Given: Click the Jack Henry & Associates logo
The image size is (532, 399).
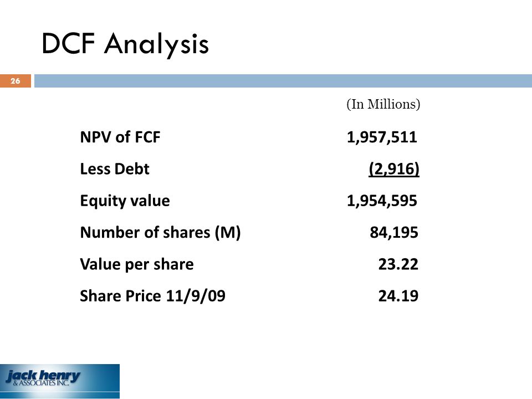Looking at the screenshot, I should [60, 381].
